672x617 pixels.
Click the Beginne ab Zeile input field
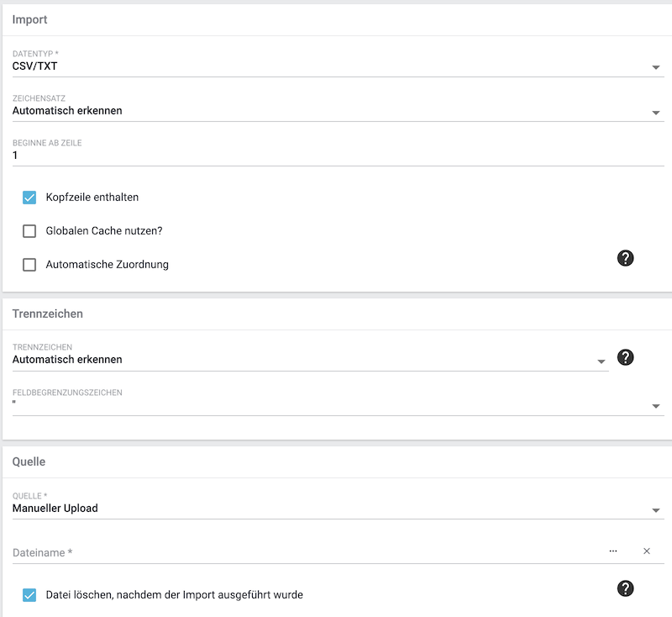pos(336,156)
